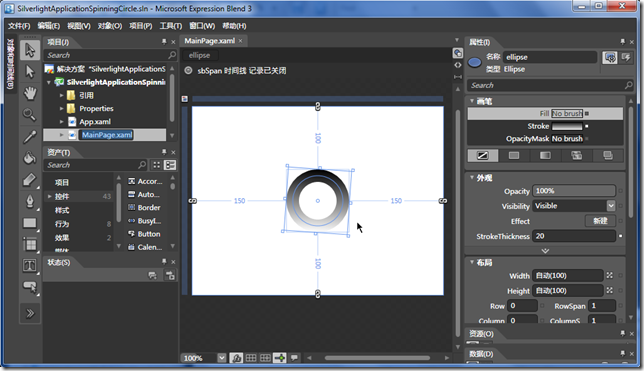
Task: Toggle snapping to gridlines
Action: 265,358
